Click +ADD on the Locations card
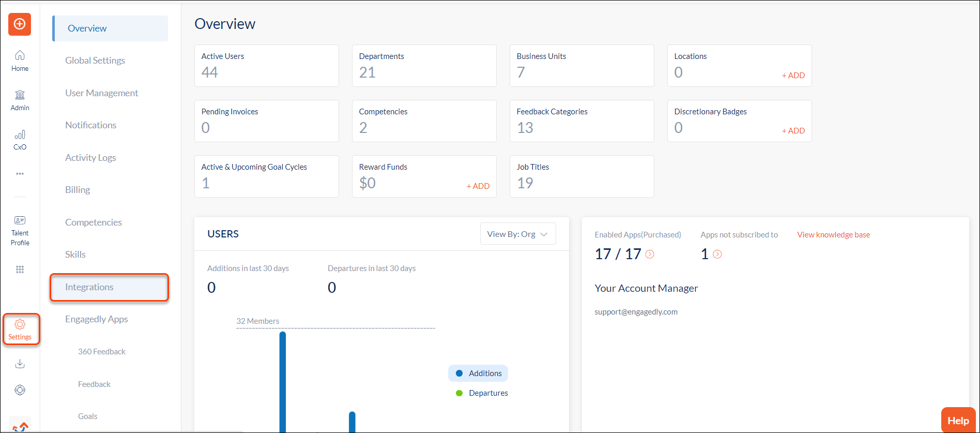The height and width of the screenshot is (433, 980). tap(793, 76)
